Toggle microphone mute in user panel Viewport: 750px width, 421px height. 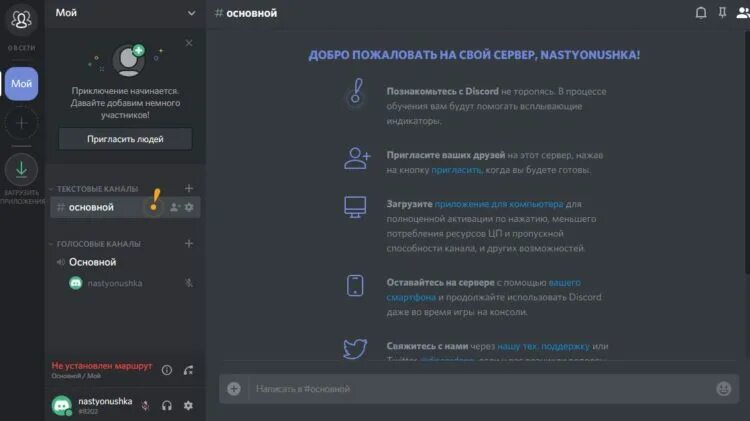click(145, 406)
